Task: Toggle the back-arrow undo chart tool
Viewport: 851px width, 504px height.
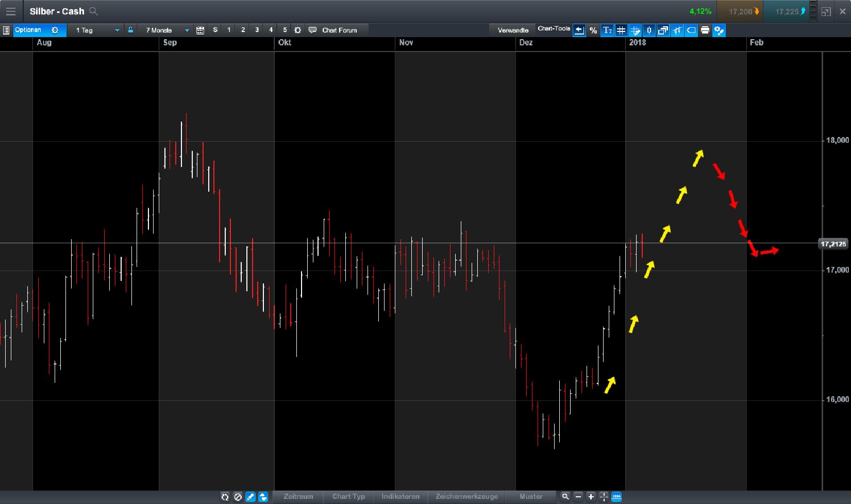Action: [579, 30]
